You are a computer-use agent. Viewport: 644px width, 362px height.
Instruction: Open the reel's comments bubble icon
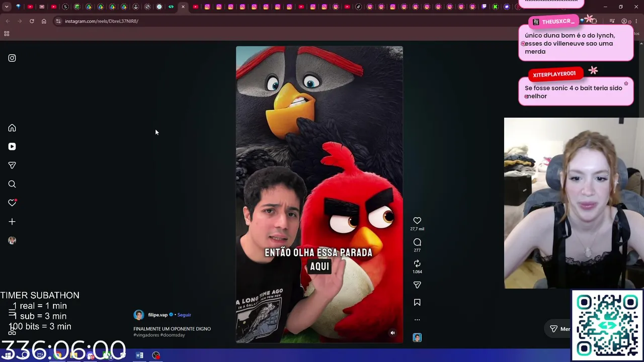click(417, 242)
